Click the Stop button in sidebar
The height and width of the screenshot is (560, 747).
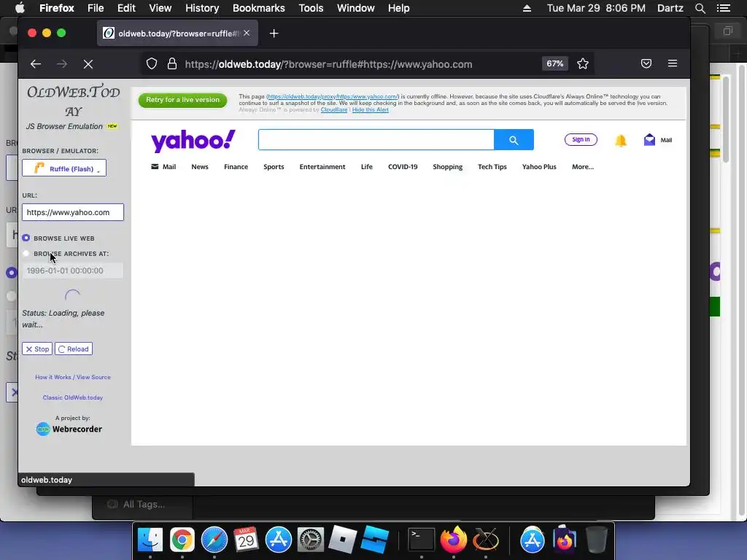click(37, 349)
